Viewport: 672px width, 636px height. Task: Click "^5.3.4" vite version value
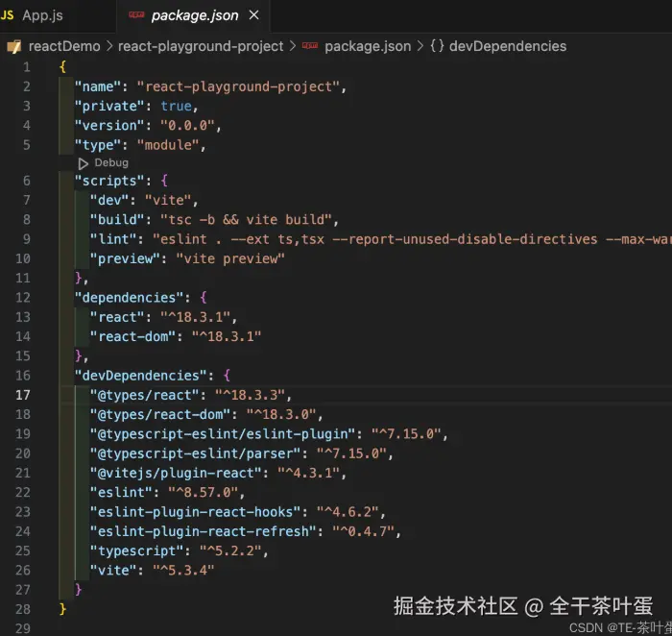[183, 571]
